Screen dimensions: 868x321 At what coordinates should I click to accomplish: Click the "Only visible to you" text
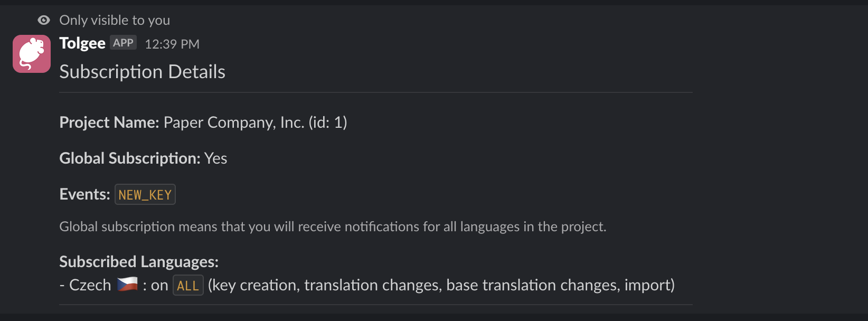(x=115, y=20)
